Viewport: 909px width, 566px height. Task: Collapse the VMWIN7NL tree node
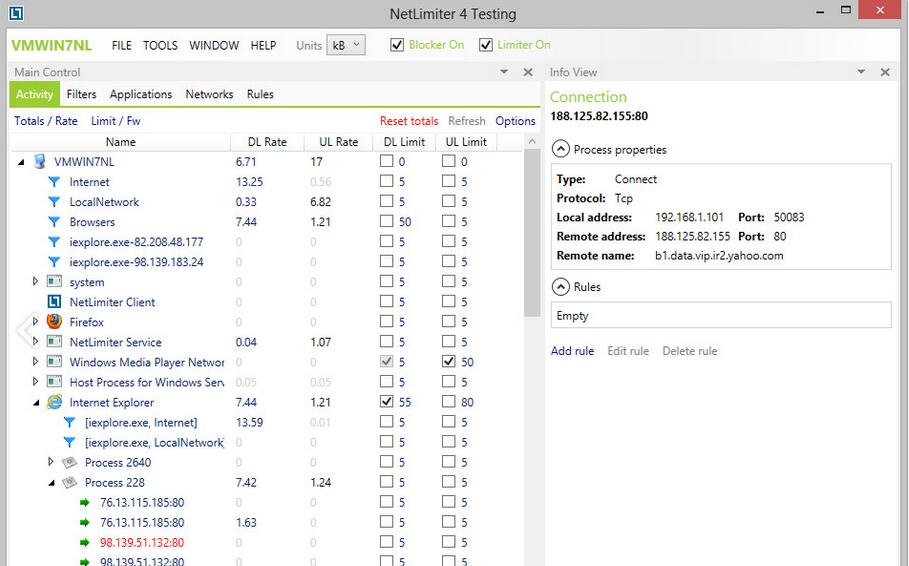(21, 162)
